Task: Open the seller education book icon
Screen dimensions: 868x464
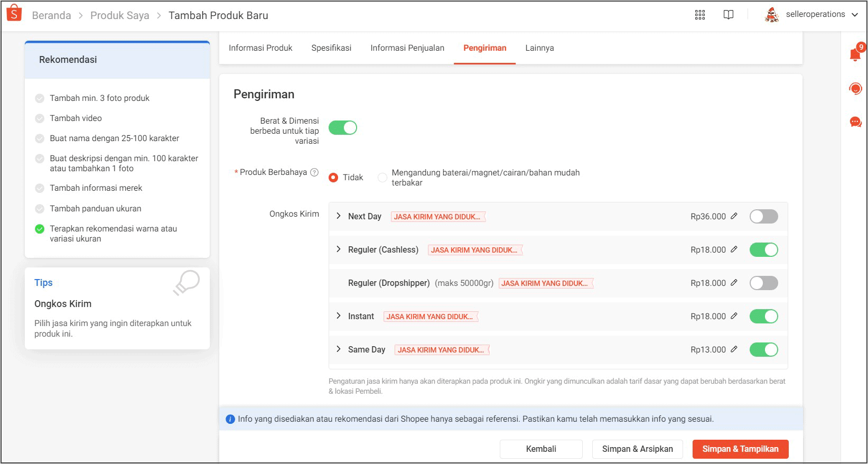Action: (x=729, y=15)
